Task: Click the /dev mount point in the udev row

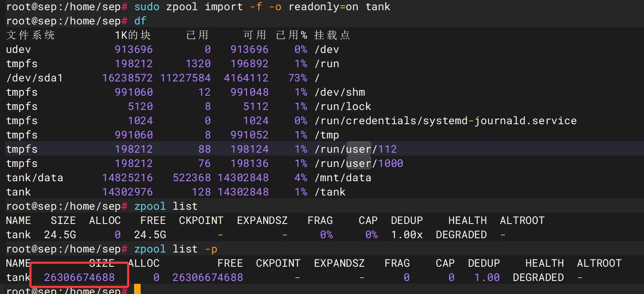Action: [327, 50]
